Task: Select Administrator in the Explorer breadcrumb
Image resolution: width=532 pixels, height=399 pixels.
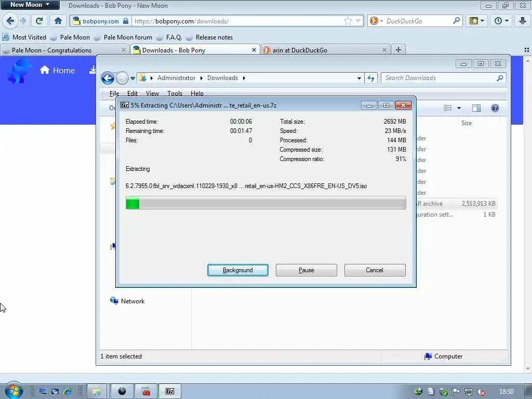Action: 176,78
